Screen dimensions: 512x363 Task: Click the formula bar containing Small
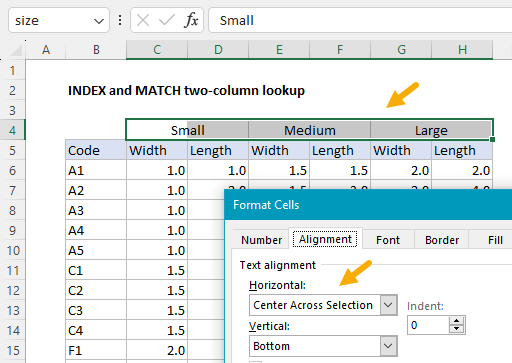(360, 20)
